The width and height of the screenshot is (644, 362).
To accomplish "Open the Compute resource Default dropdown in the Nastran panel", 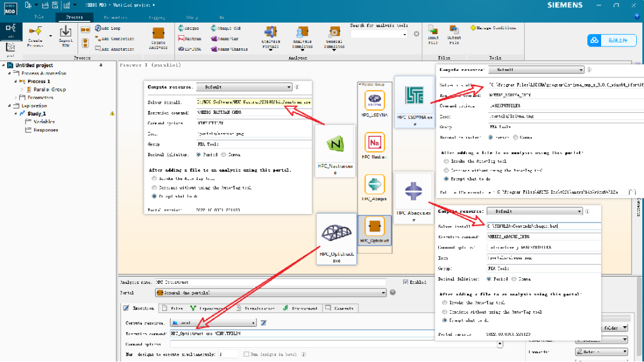I will tap(244, 87).
